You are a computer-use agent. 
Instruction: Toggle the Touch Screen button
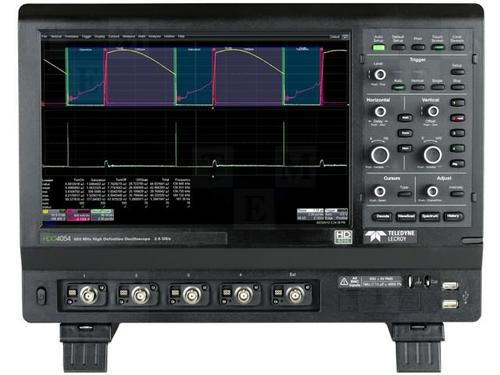(438, 47)
